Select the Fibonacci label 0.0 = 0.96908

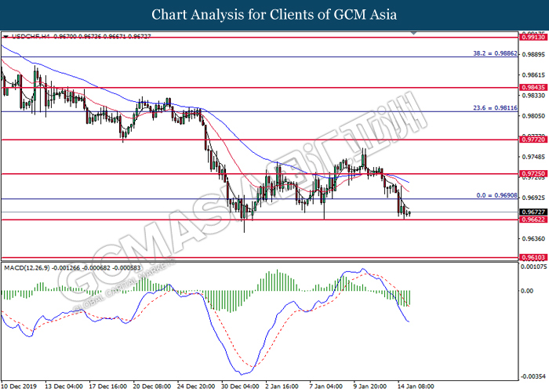[x=496, y=195]
